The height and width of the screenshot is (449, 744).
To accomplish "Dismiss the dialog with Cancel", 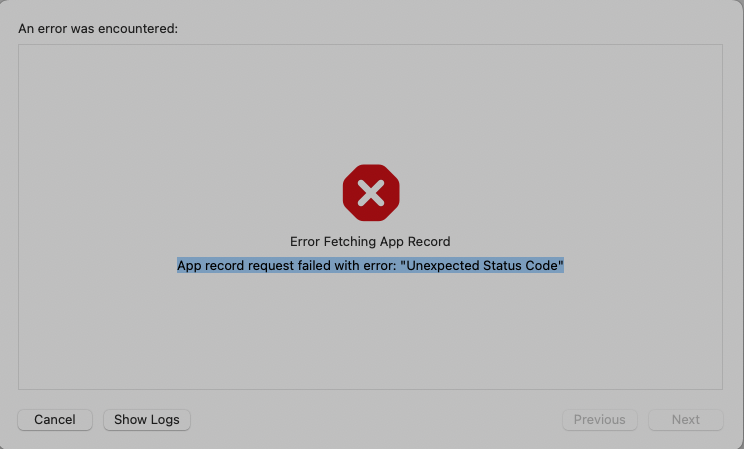I will pos(55,420).
